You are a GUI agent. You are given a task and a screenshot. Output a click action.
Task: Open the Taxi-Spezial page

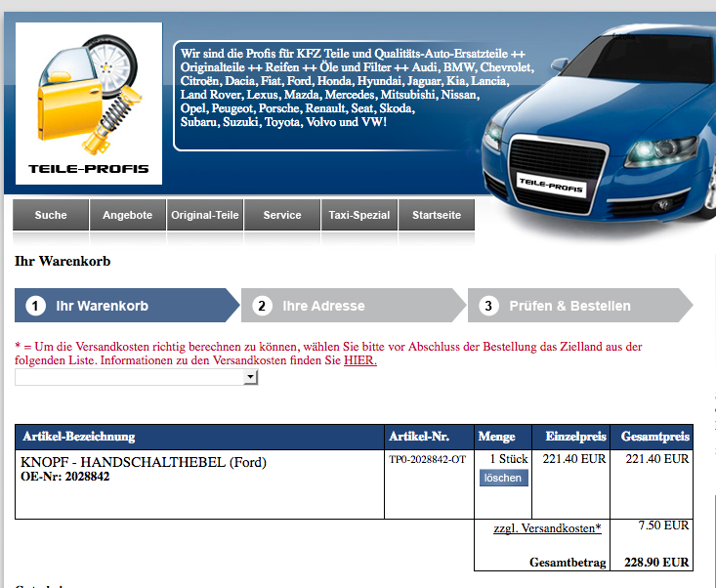[359, 215]
